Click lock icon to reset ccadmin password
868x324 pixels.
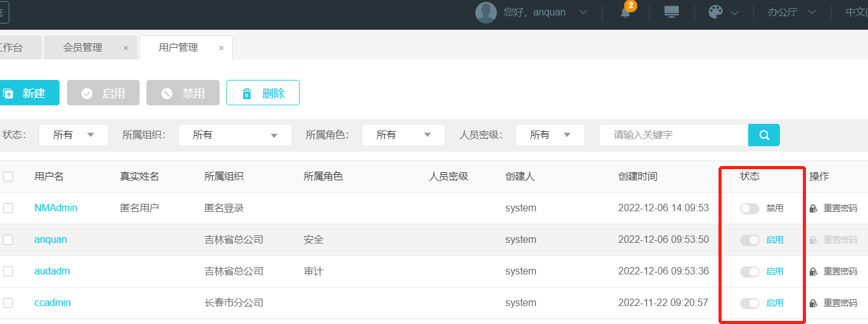point(813,304)
